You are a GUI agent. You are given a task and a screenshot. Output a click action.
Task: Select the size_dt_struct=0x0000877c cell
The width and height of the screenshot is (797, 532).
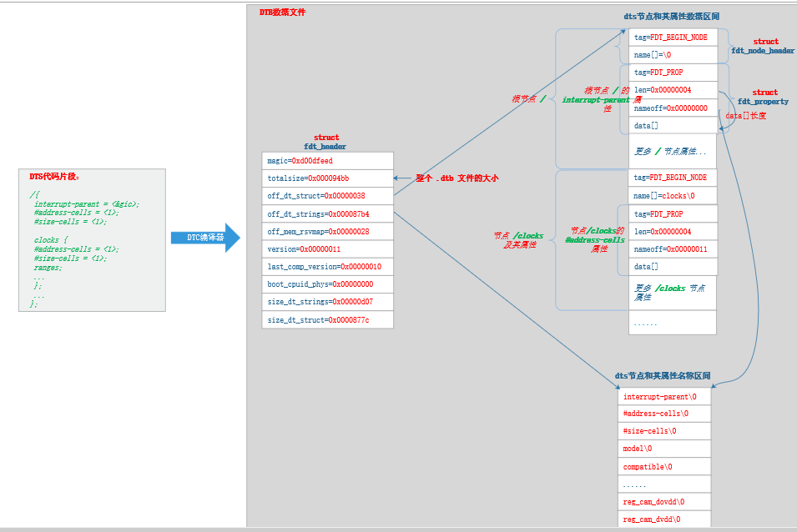pyautogui.click(x=327, y=320)
